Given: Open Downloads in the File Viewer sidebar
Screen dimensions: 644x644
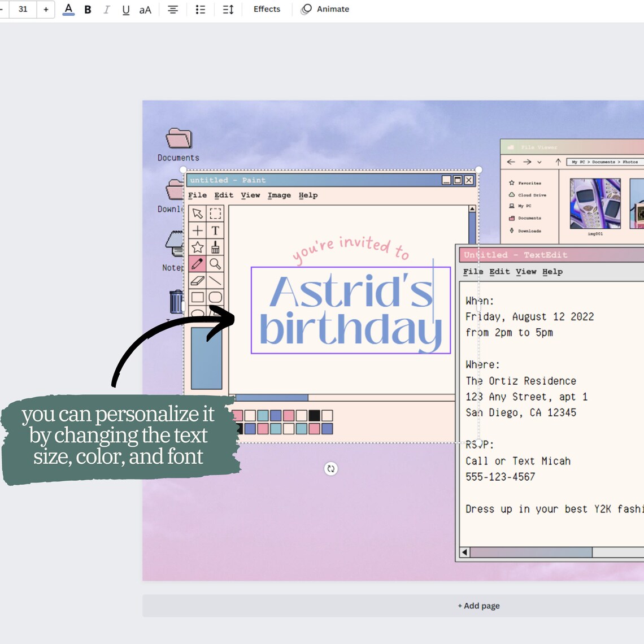Looking at the screenshot, I should tap(529, 230).
